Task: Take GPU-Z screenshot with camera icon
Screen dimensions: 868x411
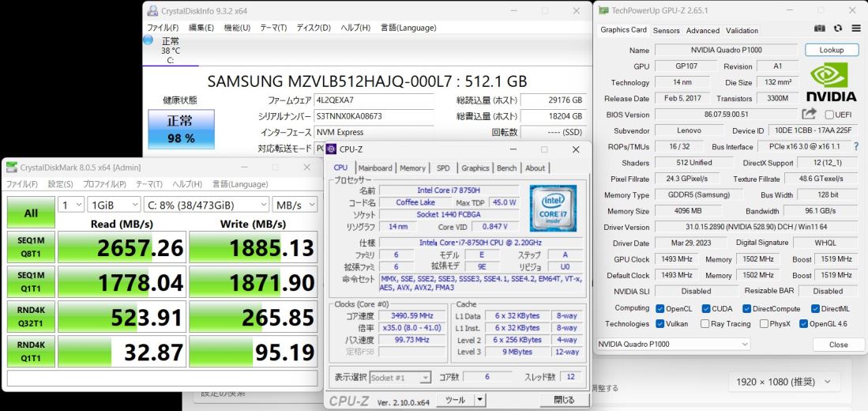Action: (x=820, y=28)
